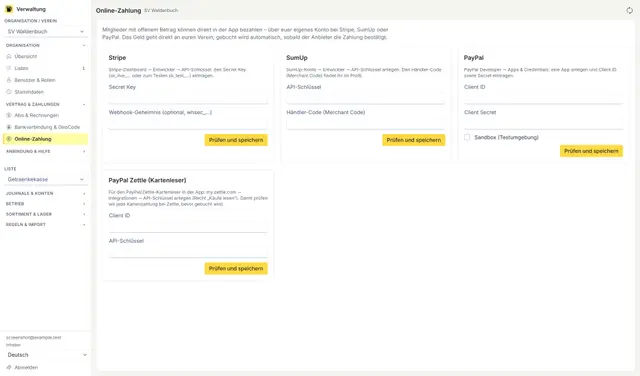Click the Abmelden logout icon
The width and height of the screenshot is (640, 376).
pos(9,367)
